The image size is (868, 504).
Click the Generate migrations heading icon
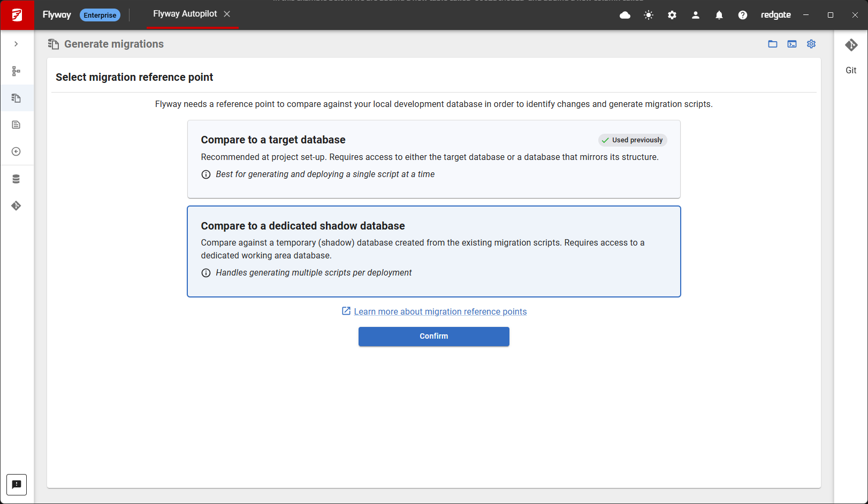click(x=54, y=44)
